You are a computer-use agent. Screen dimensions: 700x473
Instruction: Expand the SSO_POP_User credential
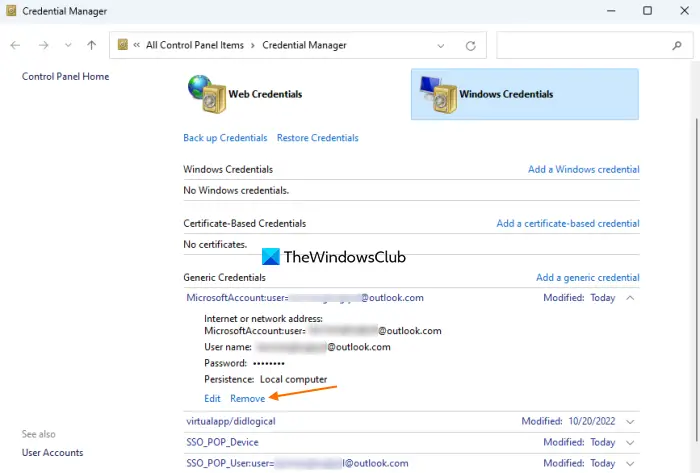click(x=630, y=464)
